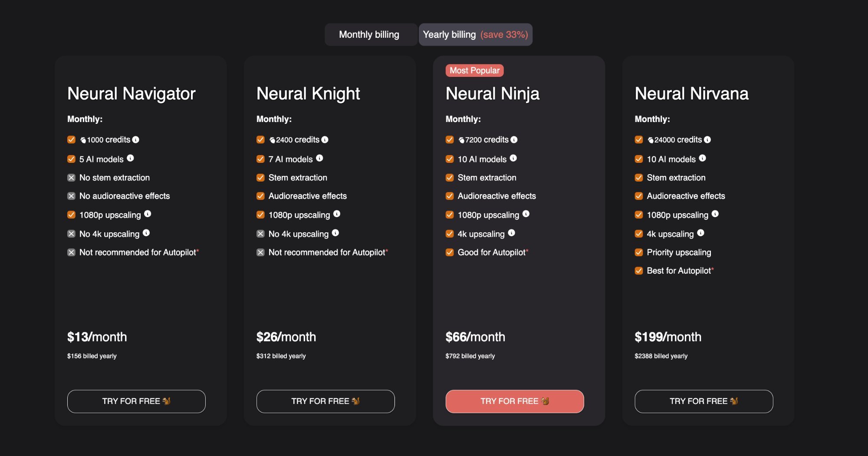Click the Most Popular badge
868x456 pixels.
[x=474, y=70]
